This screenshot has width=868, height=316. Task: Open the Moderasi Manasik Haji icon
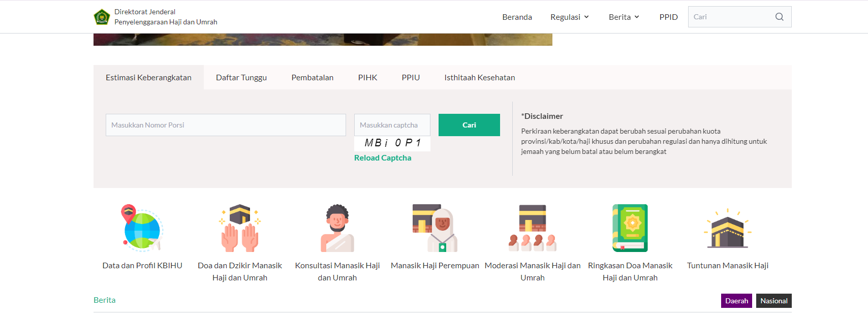coord(533,228)
